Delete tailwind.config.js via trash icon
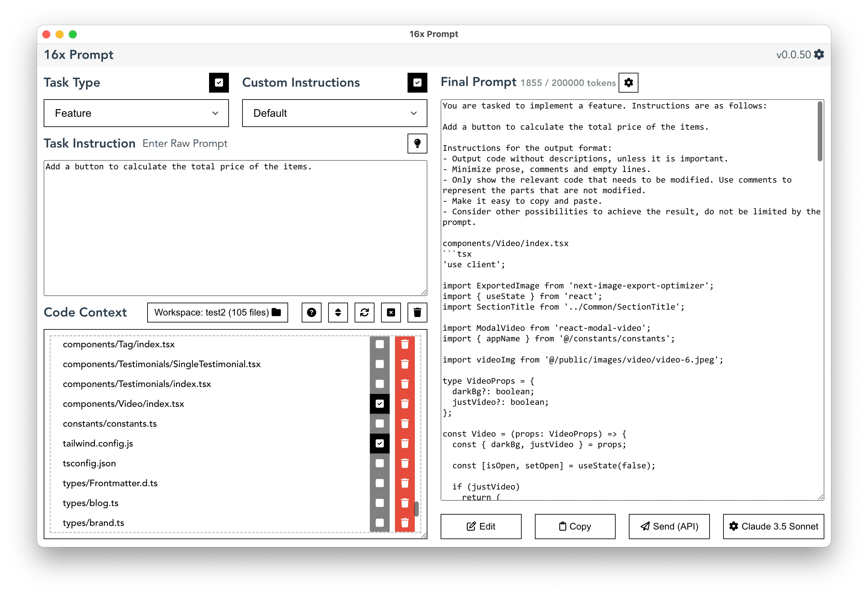This screenshot has height=596, width=868. (405, 443)
